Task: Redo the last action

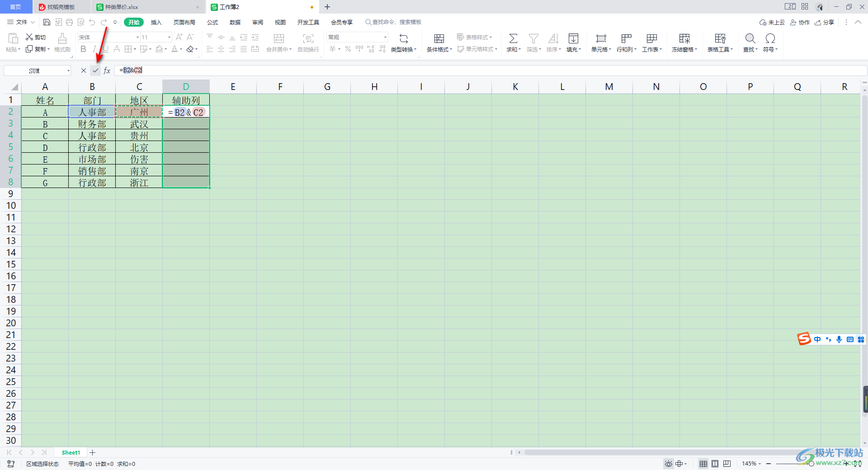Action: pos(104,22)
